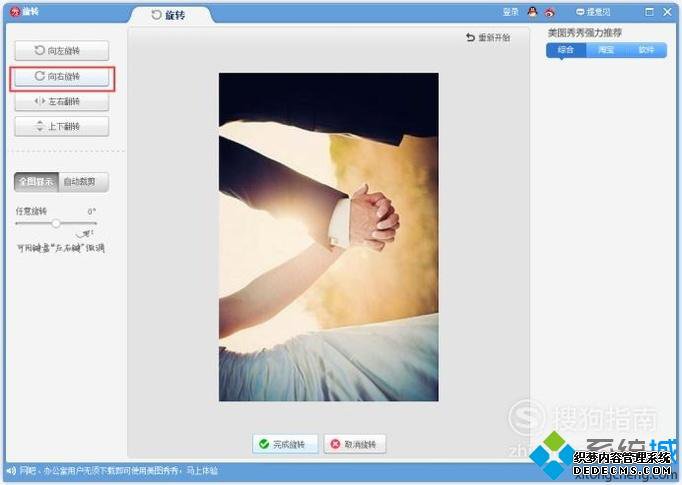Flip the image with 左右翻转

pyautogui.click(x=61, y=101)
